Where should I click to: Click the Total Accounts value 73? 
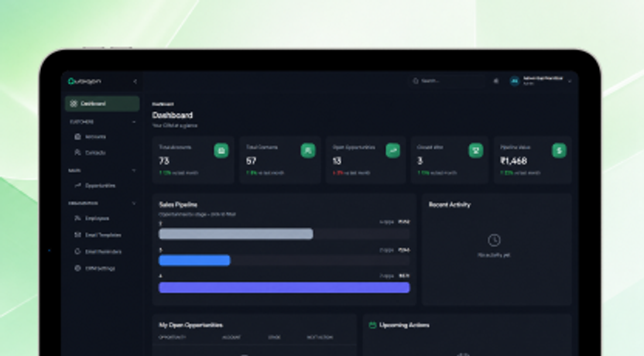[x=164, y=161]
